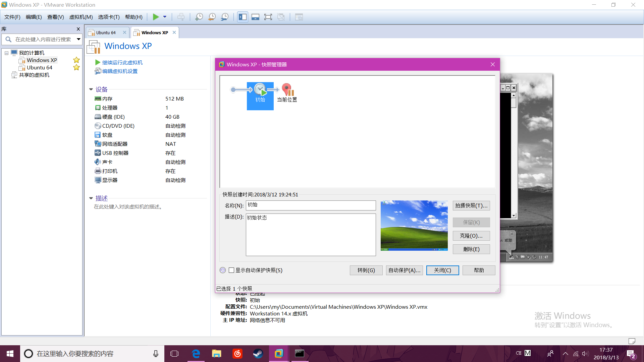
Task: Click the library search input field
Action: coord(43,39)
